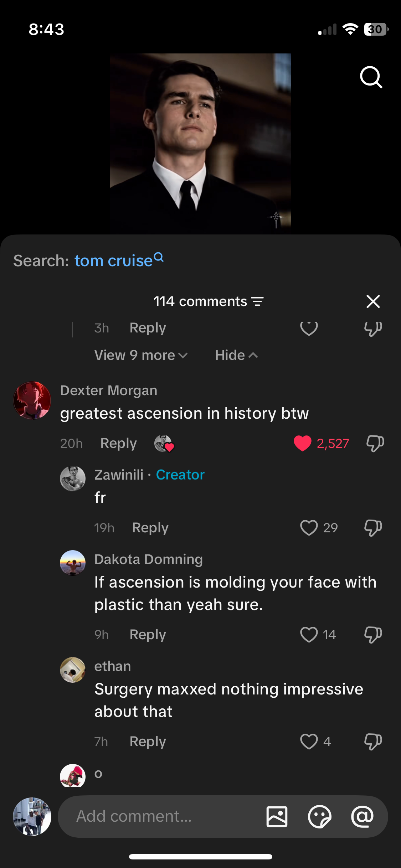Close the comments panel
The image size is (401, 868).
coord(373,301)
